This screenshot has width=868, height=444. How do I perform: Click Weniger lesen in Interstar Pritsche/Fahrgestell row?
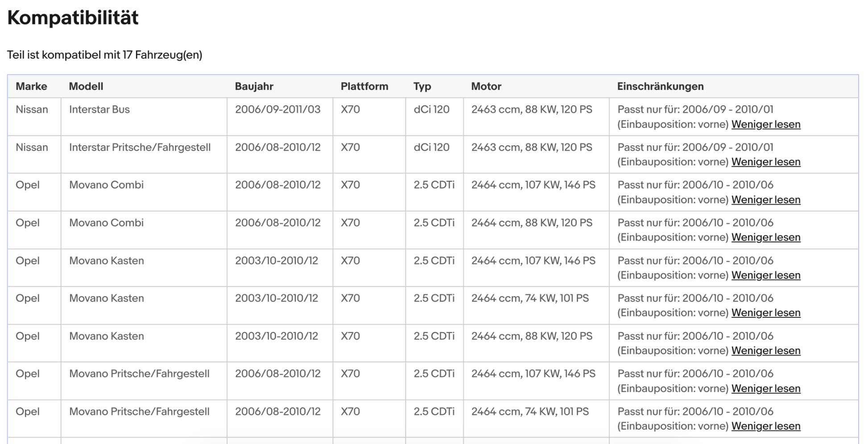pos(766,162)
